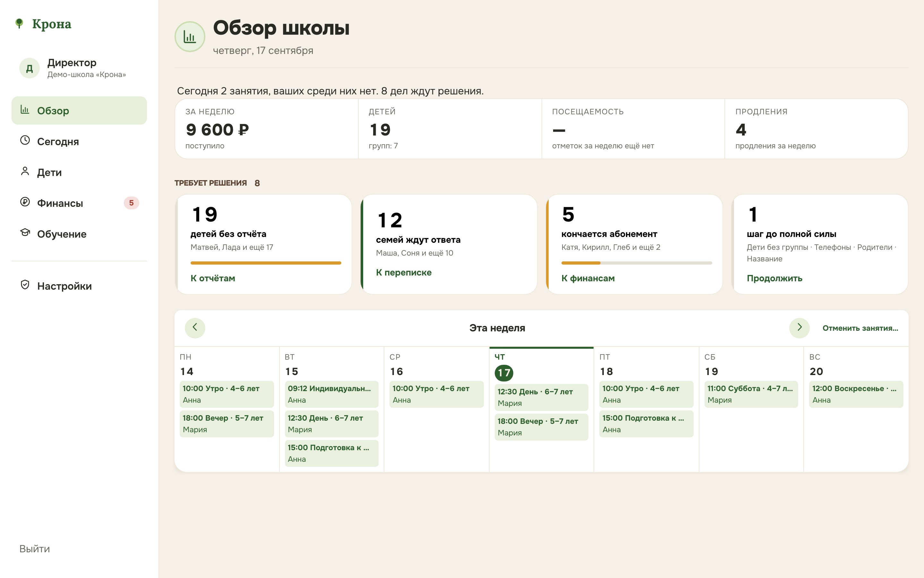
Task: Open Monday 10:00 Утро · 4–6 лет class
Action: (x=227, y=394)
